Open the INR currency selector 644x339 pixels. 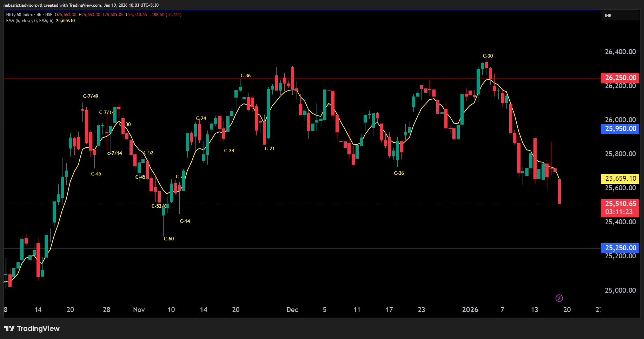[x=620, y=16]
